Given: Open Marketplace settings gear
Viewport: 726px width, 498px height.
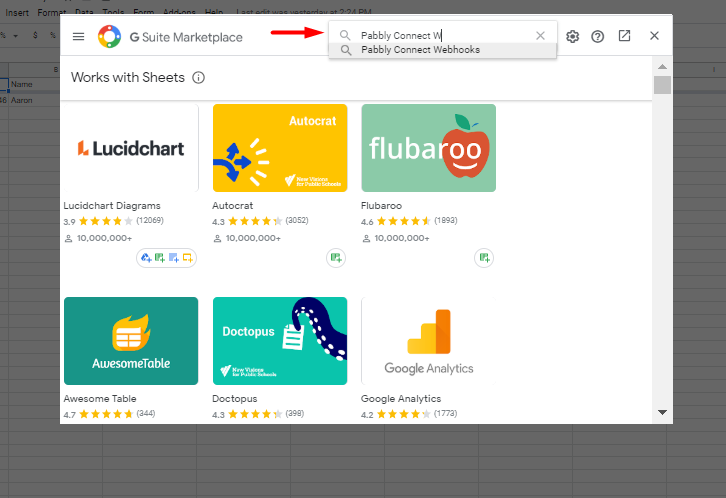Looking at the screenshot, I should 572,36.
